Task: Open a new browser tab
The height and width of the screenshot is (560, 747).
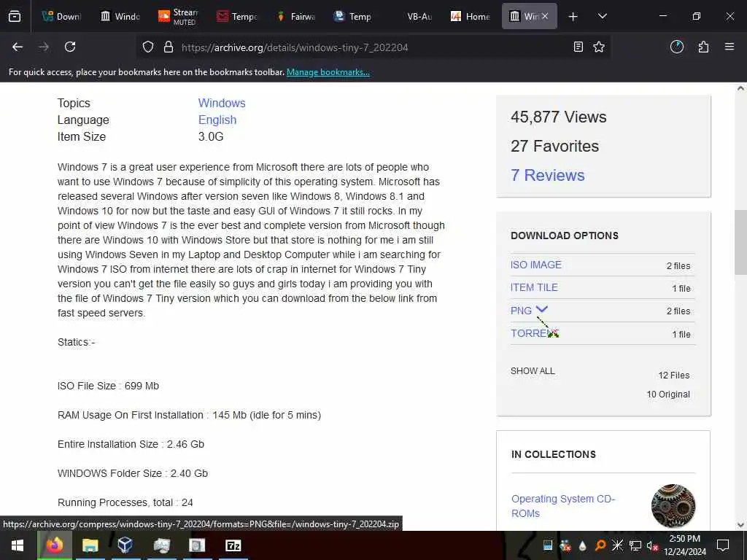Action: pyautogui.click(x=573, y=17)
